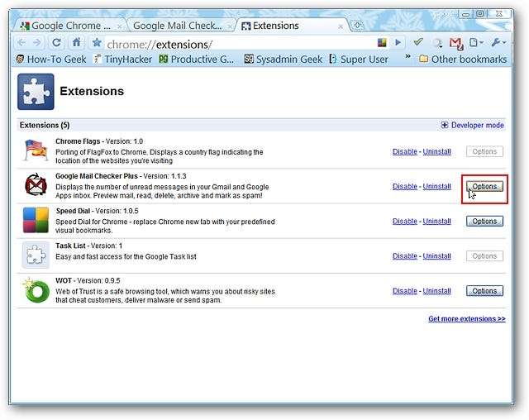The image size is (529, 420).
Task: Click the grayed Options for Chrome Flags
Action: (484, 151)
